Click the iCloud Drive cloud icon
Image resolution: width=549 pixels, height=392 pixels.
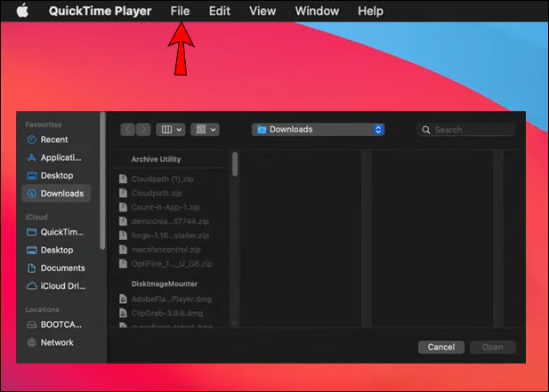(x=31, y=286)
